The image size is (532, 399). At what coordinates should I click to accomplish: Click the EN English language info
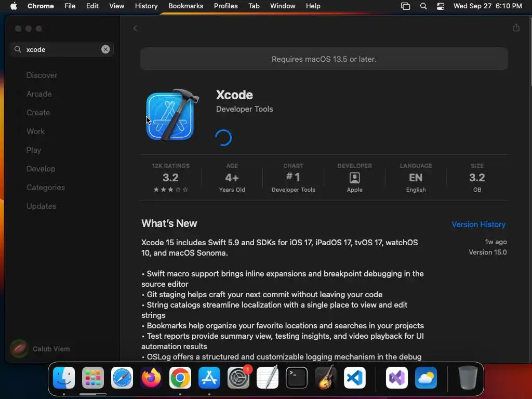[416, 178]
